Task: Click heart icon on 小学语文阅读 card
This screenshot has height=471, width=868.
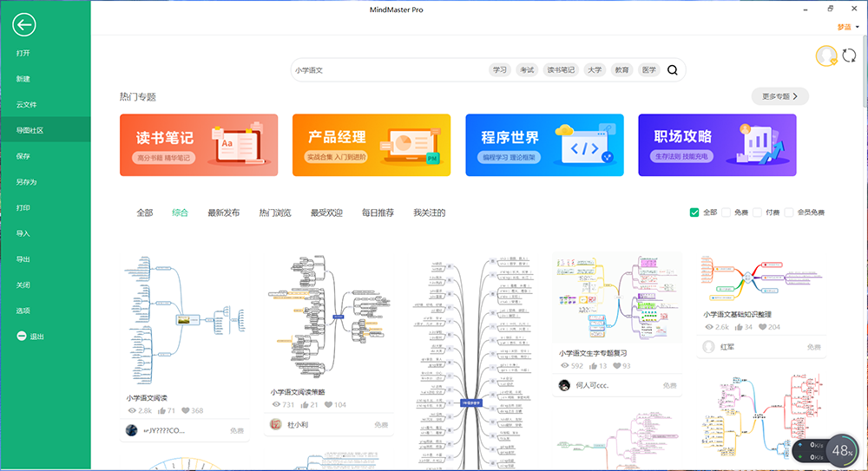Action: 185,410
